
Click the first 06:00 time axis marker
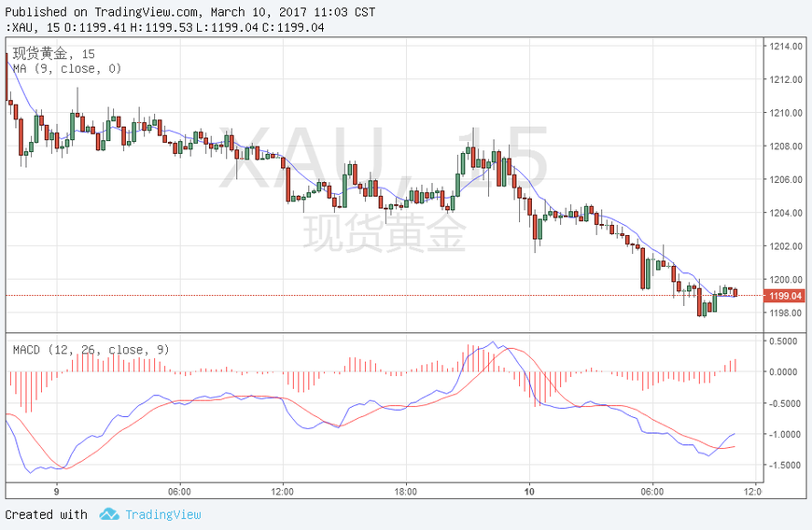179,491
